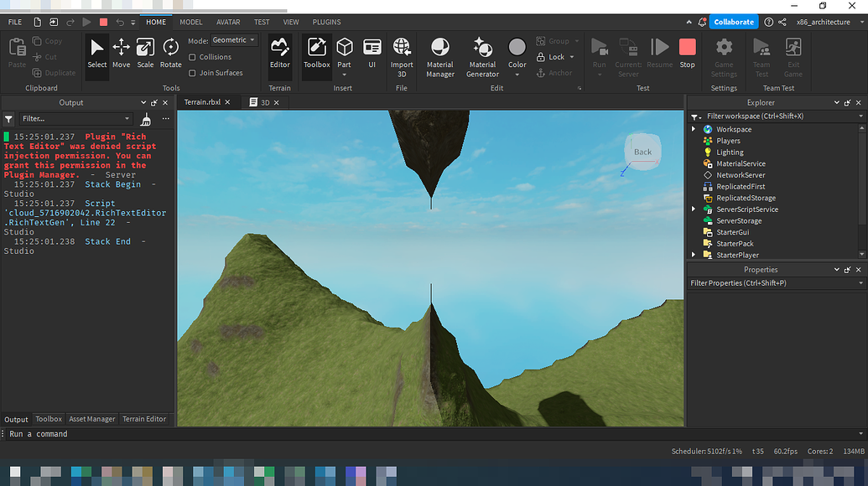Click the red stop square in quick access bar
The image size is (868, 486).
103,22
